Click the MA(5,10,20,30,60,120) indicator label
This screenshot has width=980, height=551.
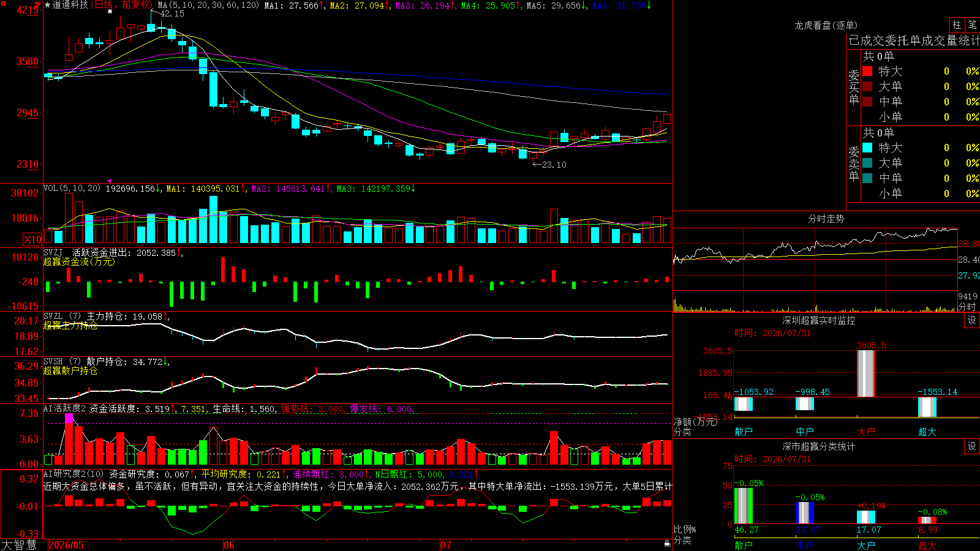pyautogui.click(x=208, y=5)
